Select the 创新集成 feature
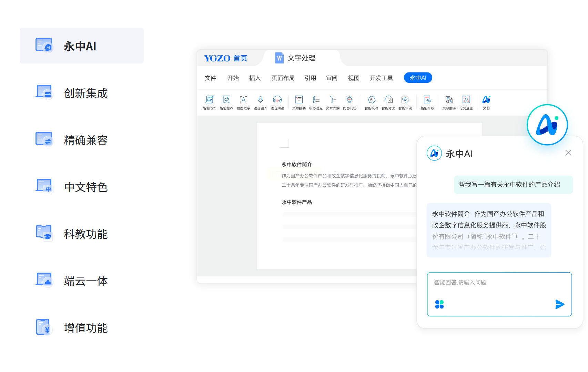 tap(82, 93)
